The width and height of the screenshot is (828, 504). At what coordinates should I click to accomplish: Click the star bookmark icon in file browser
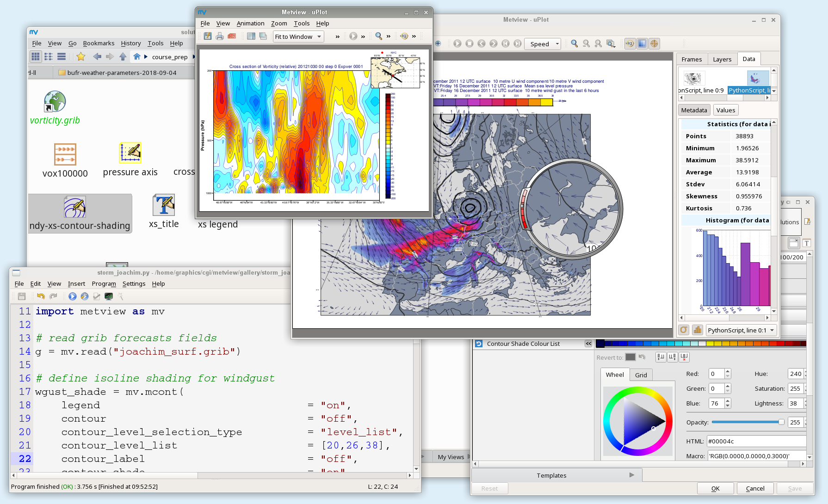[x=80, y=56]
